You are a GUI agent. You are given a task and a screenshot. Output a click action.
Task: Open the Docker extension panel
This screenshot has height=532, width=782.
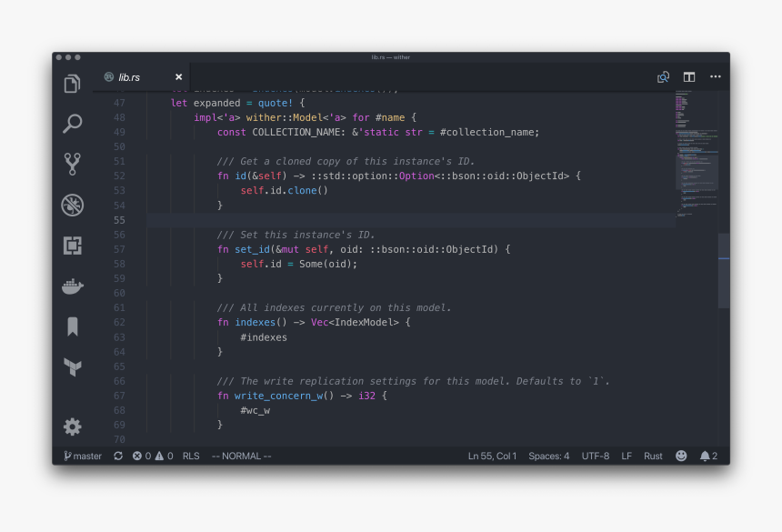click(73, 286)
